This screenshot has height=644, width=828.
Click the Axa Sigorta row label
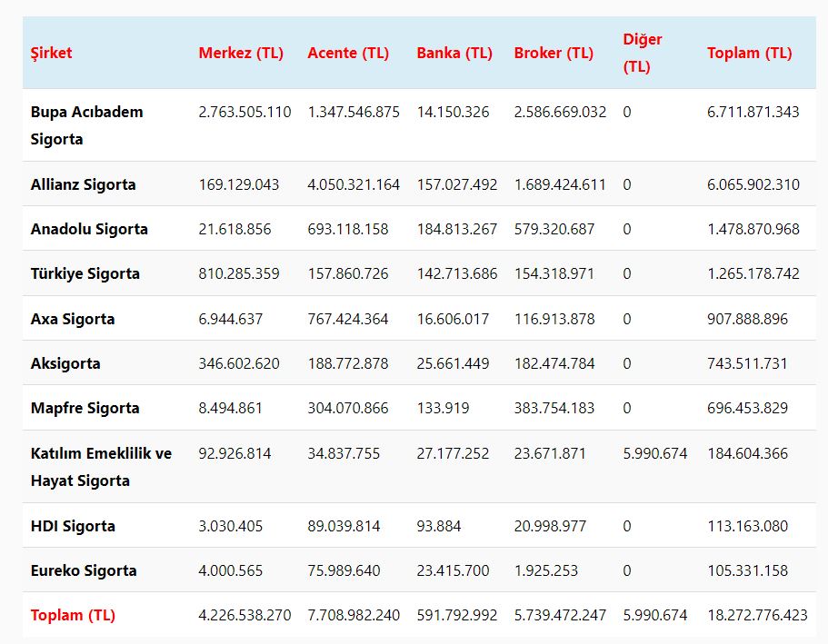73,319
